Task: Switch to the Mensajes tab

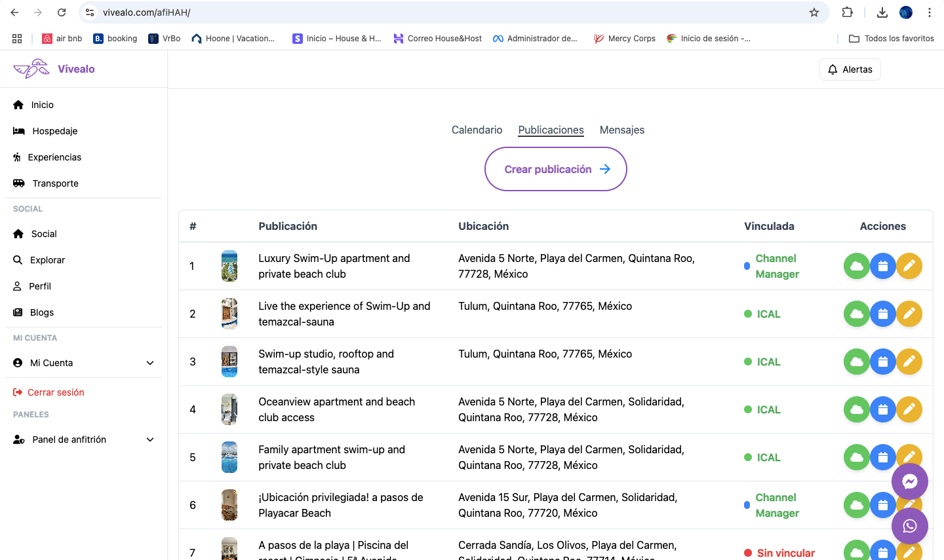Action: [621, 130]
